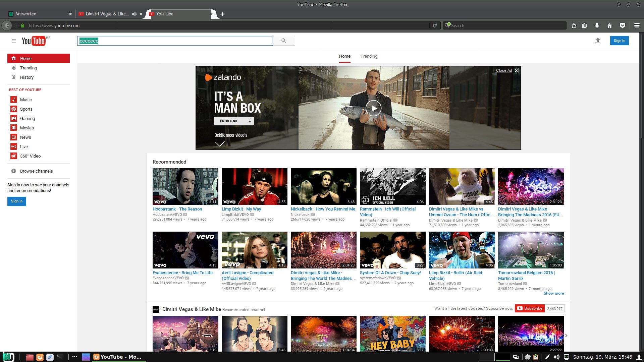Viewport: 644px width, 362px height.
Task: Open Firefox downloads arrow icon
Action: coord(597,25)
